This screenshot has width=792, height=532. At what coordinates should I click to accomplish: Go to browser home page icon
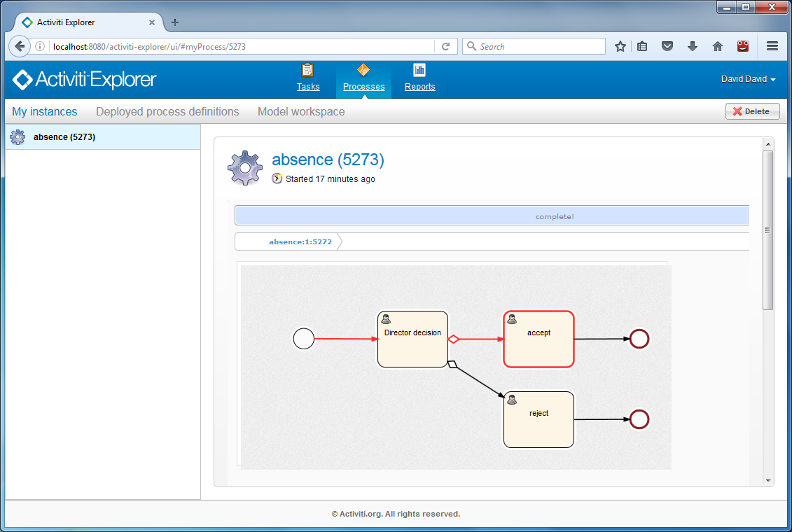[x=718, y=46]
